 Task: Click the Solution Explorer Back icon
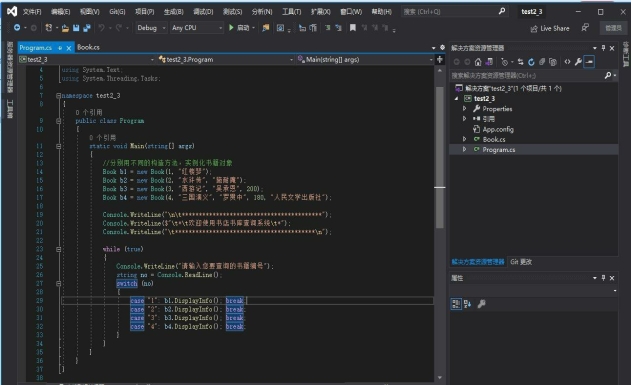click(x=456, y=62)
